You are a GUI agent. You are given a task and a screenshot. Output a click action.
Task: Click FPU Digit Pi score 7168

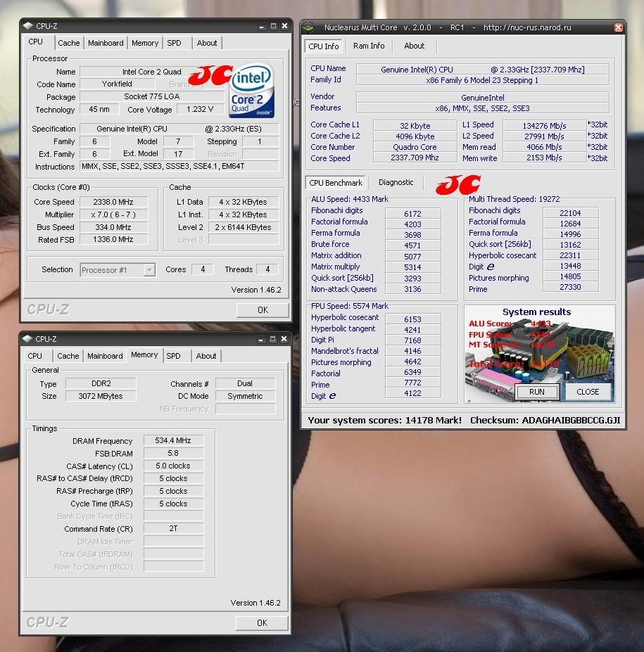[x=412, y=340]
